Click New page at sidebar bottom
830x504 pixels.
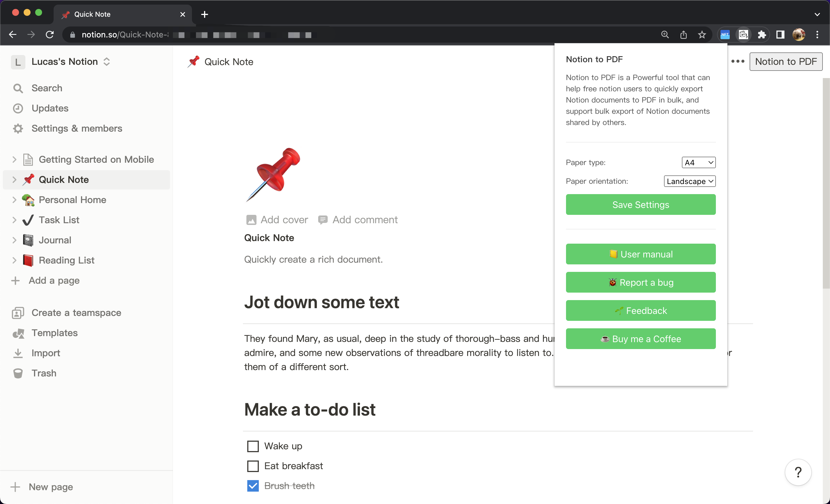click(x=42, y=487)
